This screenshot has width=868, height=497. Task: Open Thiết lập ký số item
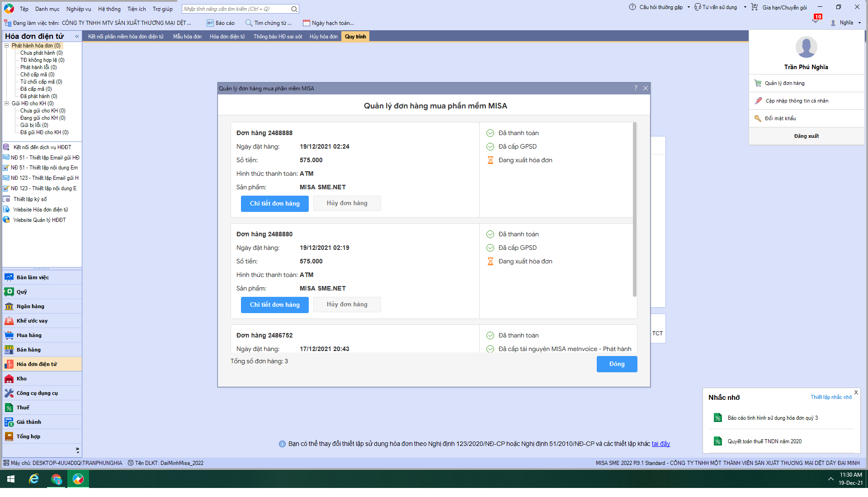(30, 199)
